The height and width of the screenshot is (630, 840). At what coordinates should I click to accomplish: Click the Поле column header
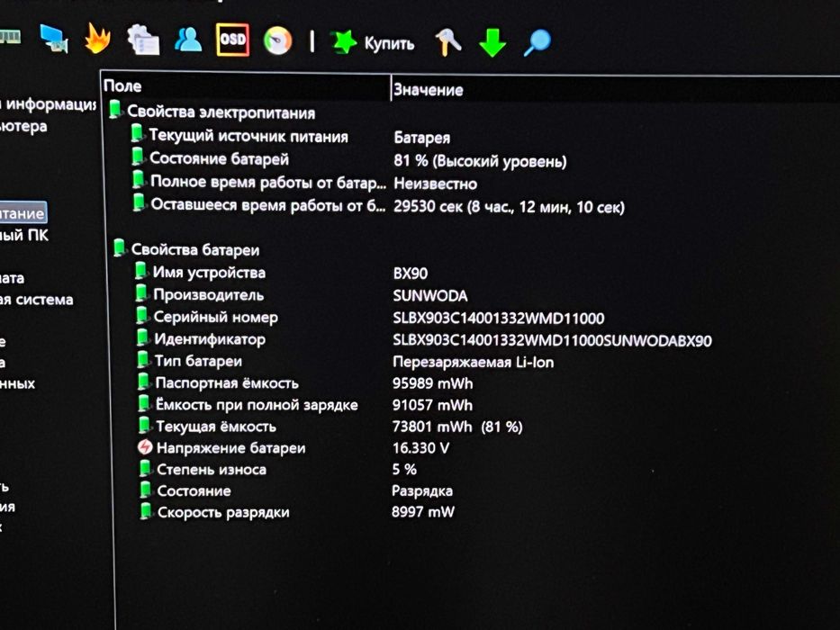[x=122, y=85]
